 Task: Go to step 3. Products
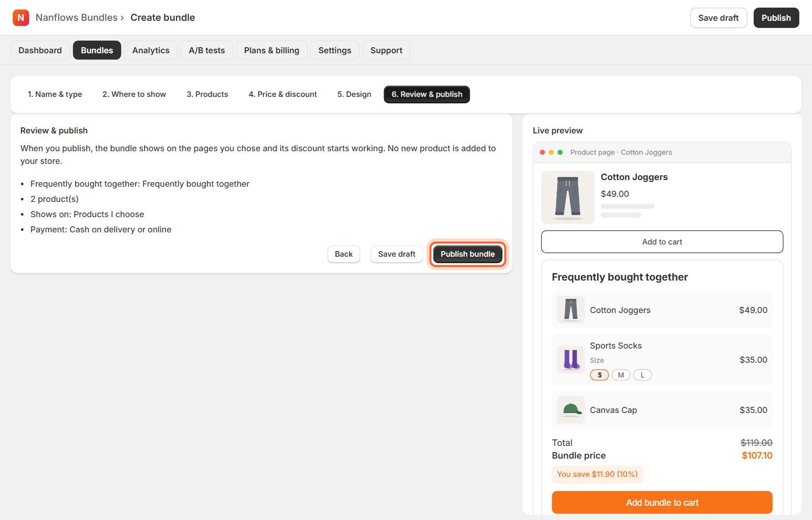pyautogui.click(x=207, y=94)
